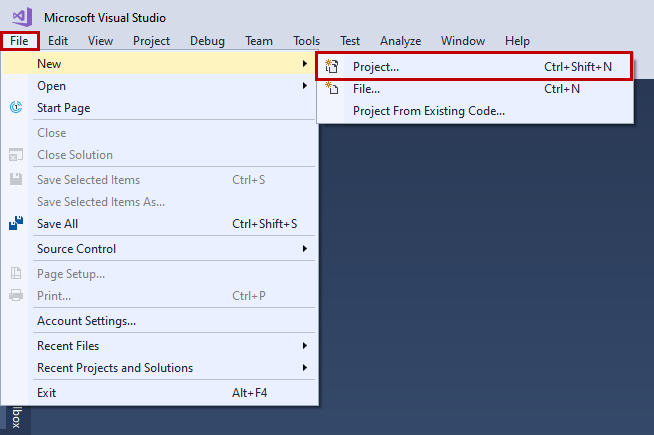The height and width of the screenshot is (435, 654).
Task: Click the New Project icon
Action: click(333, 67)
